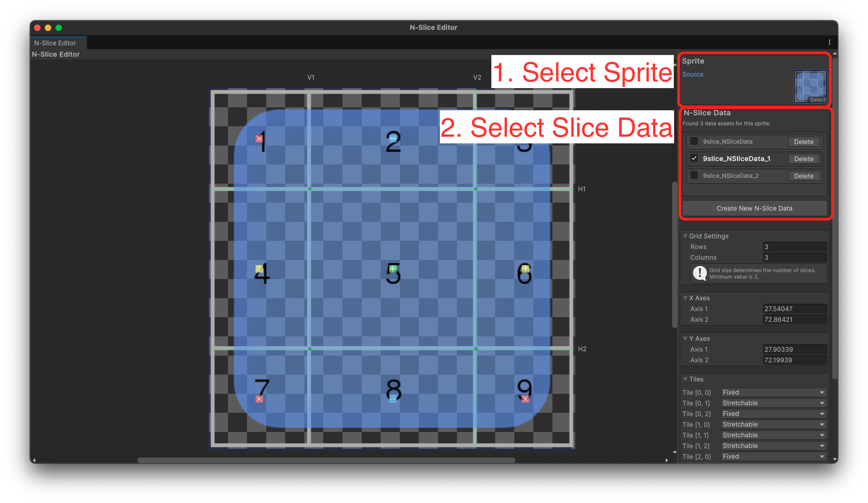Enable the 9slice_NSliceData_2 checkbox
The width and height of the screenshot is (868, 503).
click(x=694, y=175)
